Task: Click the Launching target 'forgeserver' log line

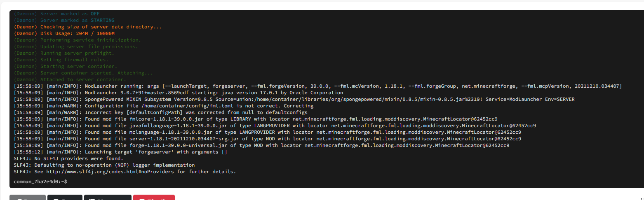Action: coord(120,152)
